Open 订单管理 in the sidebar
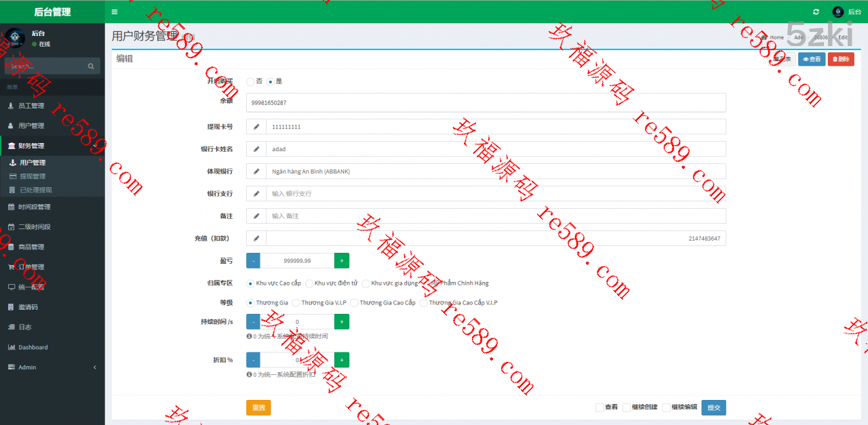 coord(31,267)
